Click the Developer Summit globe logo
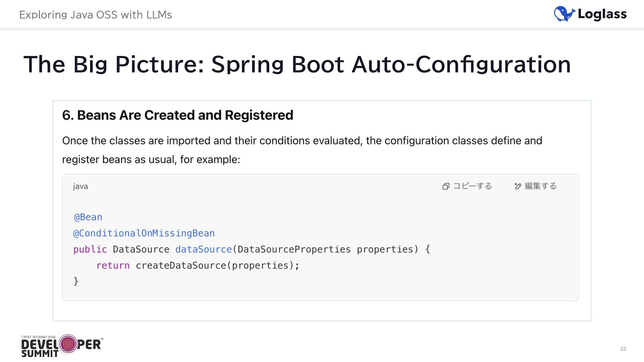644x362 pixels. click(x=68, y=344)
